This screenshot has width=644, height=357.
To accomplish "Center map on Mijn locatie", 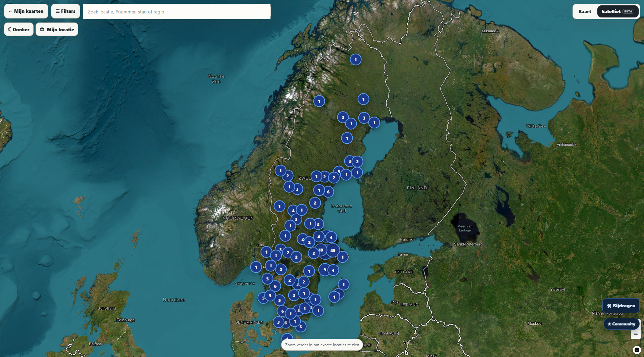I will 57,29.
